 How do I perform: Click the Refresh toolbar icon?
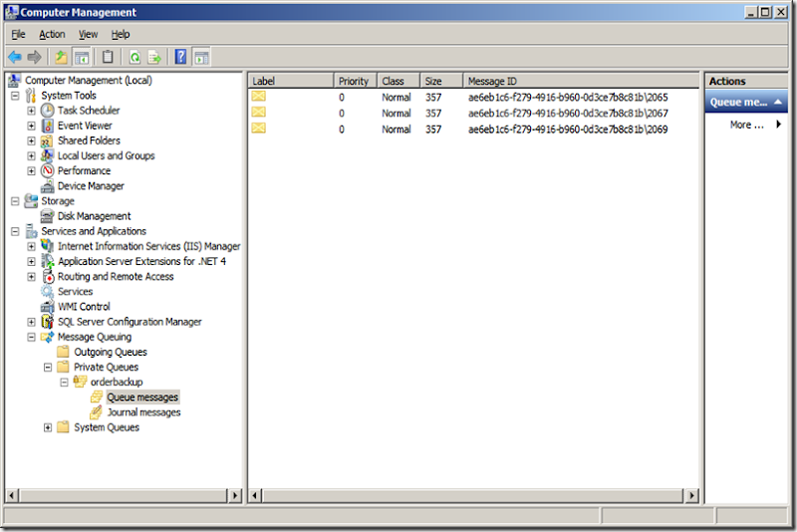coord(134,57)
